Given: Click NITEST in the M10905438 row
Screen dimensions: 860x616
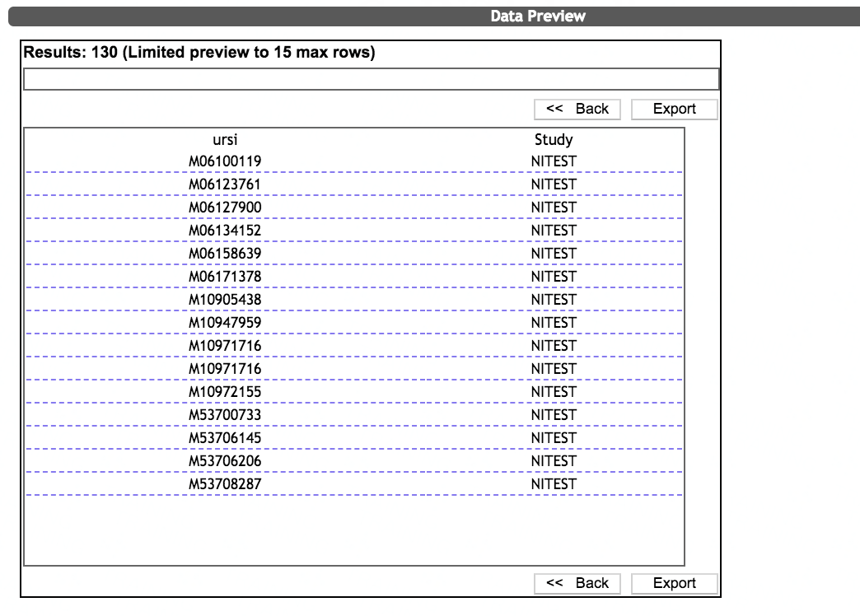Looking at the screenshot, I should click(x=554, y=300).
